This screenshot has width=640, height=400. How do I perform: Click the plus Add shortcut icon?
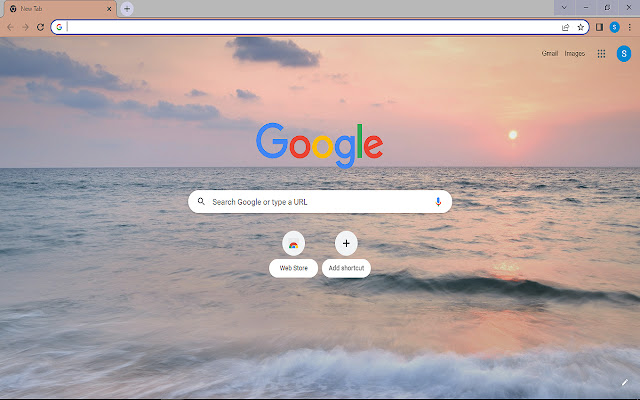click(346, 244)
